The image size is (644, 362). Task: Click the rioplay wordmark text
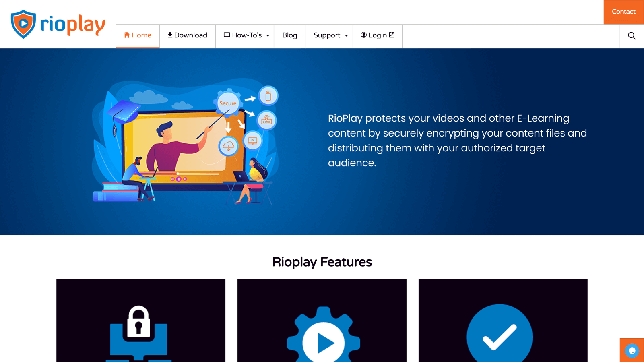point(73,25)
